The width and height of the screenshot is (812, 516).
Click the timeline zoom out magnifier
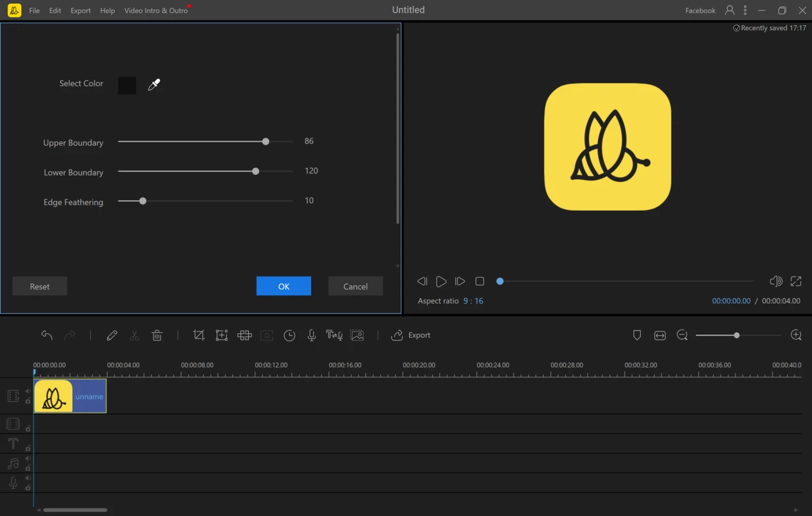682,335
